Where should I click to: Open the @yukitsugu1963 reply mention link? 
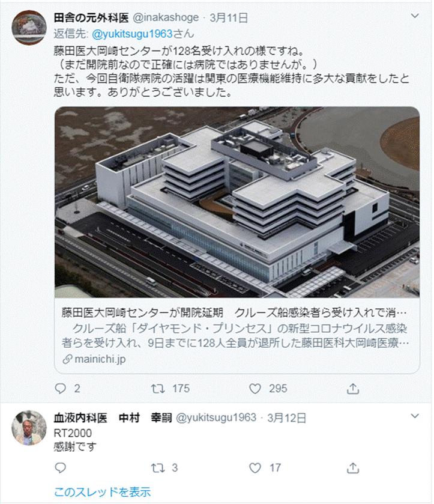[132, 34]
